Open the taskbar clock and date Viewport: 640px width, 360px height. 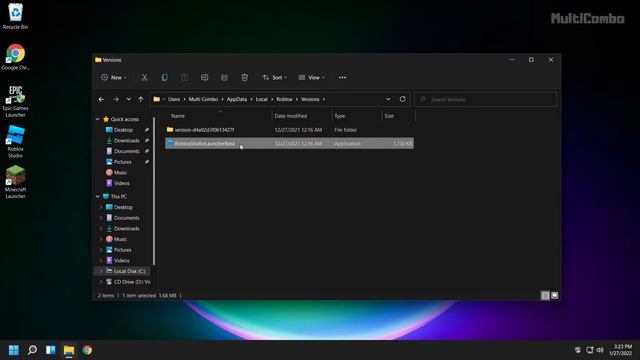(x=620, y=350)
